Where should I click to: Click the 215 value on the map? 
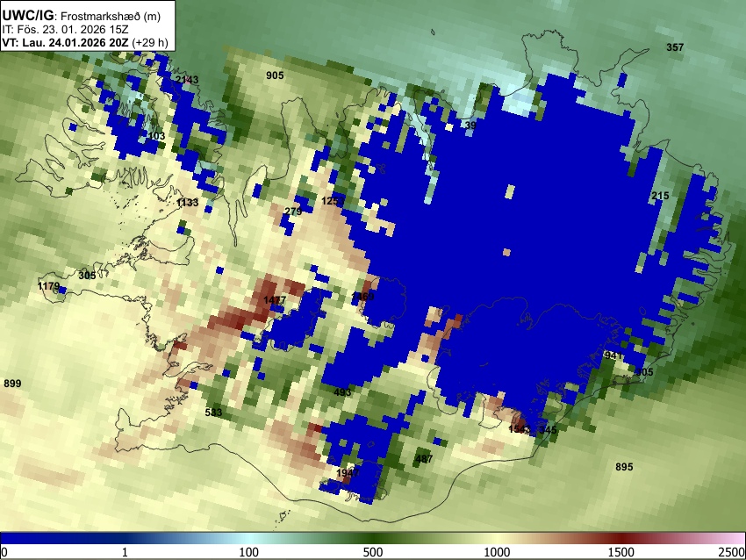point(660,196)
